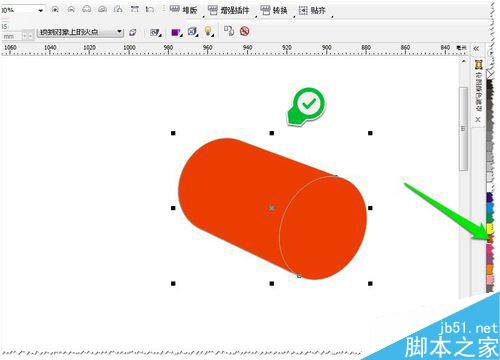Viewport: 500px width, 360px height.
Task: Select the light blue swatch in palette
Action: point(489,207)
